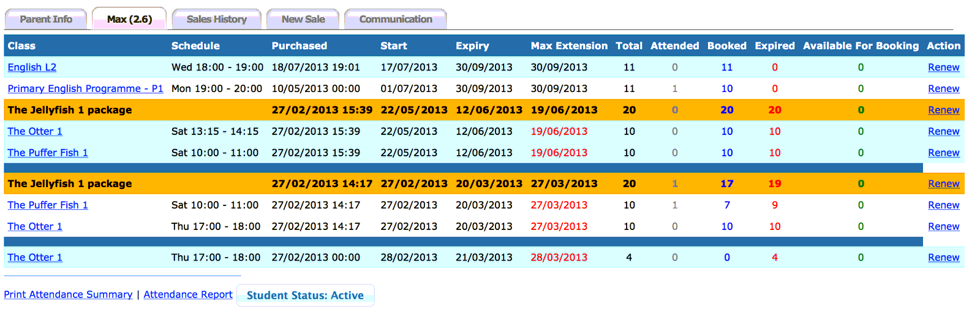Image resolution: width=980 pixels, height=314 pixels.
Task: Click the Action column header
Action: (944, 46)
